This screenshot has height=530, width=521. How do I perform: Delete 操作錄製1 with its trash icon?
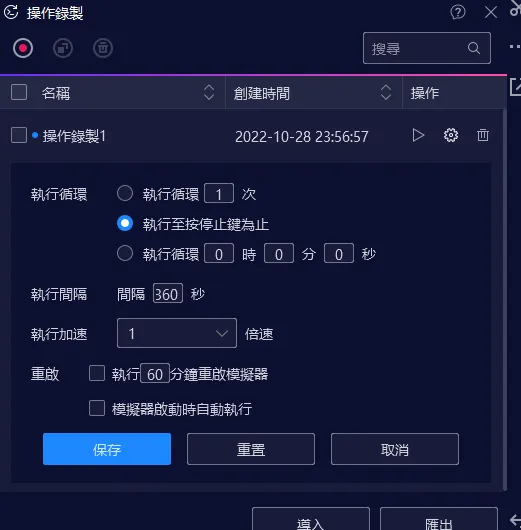pos(483,135)
